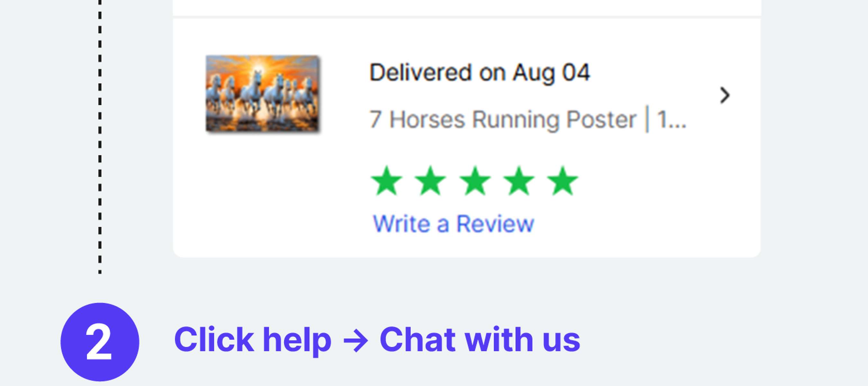
Task: Select the 'Chat with us' text
Action: click(x=480, y=339)
